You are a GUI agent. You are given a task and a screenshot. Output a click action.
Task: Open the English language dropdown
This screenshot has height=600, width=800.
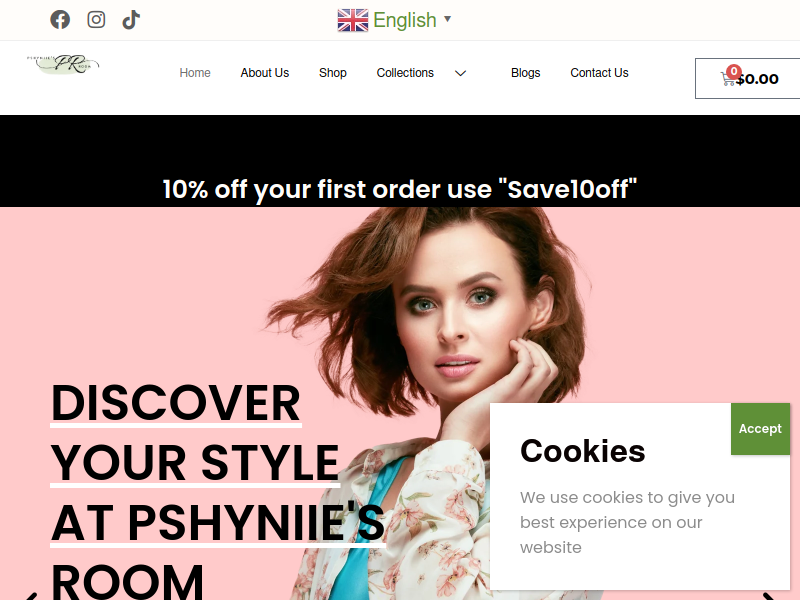394,20
